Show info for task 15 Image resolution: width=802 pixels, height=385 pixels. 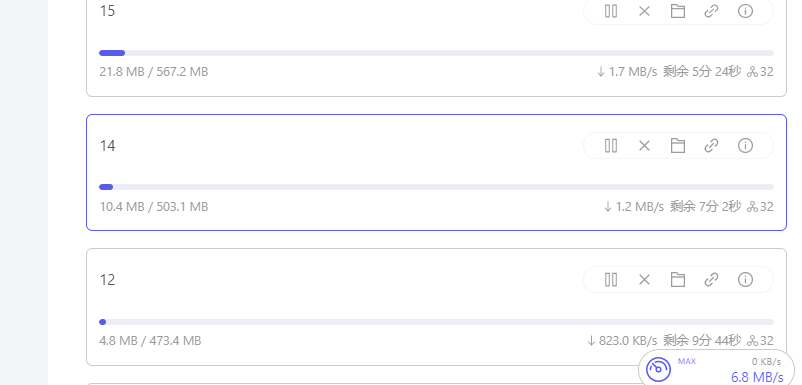(745, 11)
